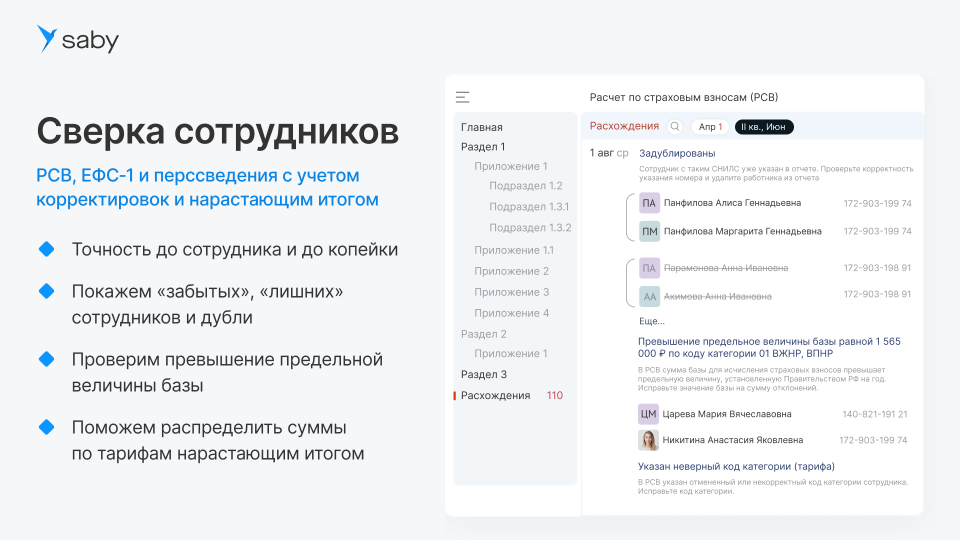Open Подраздел 1.2 in the sidebar

[525, 186]
